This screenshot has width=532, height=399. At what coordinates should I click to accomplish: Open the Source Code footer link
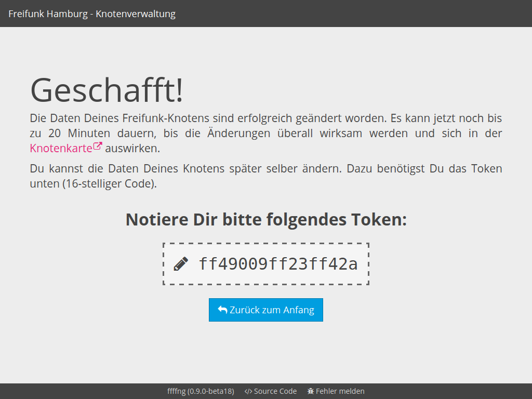click(x=275, y=391)
